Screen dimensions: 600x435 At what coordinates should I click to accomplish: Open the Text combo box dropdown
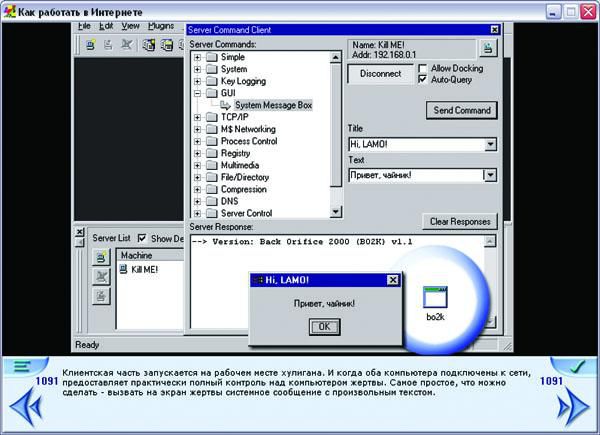(490, 175)
